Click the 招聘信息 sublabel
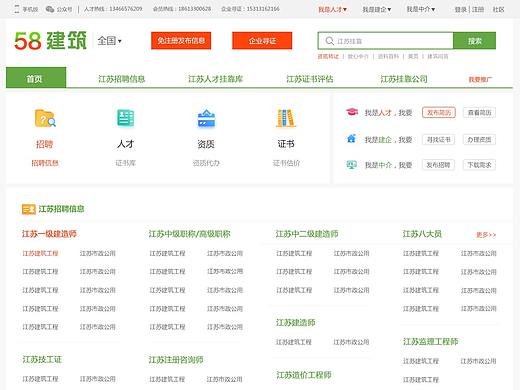The image size is (520, 390). pyautogui.click(x=45, y=163)
